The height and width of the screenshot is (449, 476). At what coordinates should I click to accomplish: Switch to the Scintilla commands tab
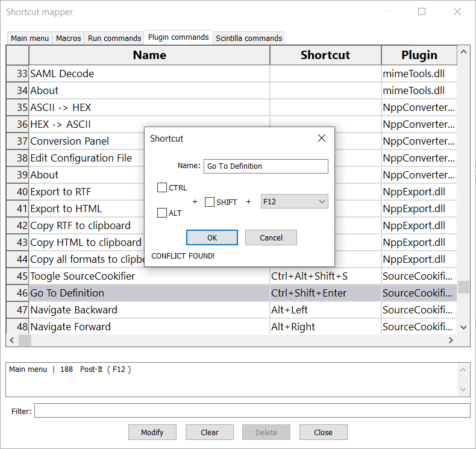249,38
